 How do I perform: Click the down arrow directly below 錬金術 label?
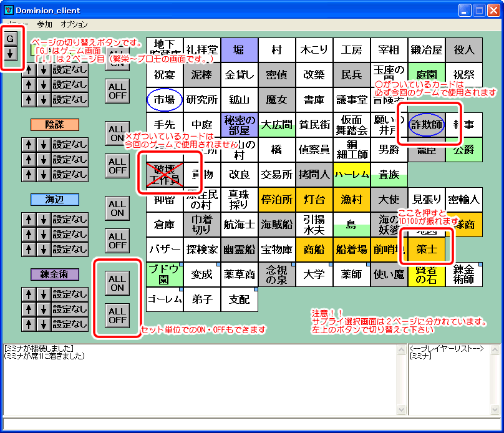coord(44,294)
